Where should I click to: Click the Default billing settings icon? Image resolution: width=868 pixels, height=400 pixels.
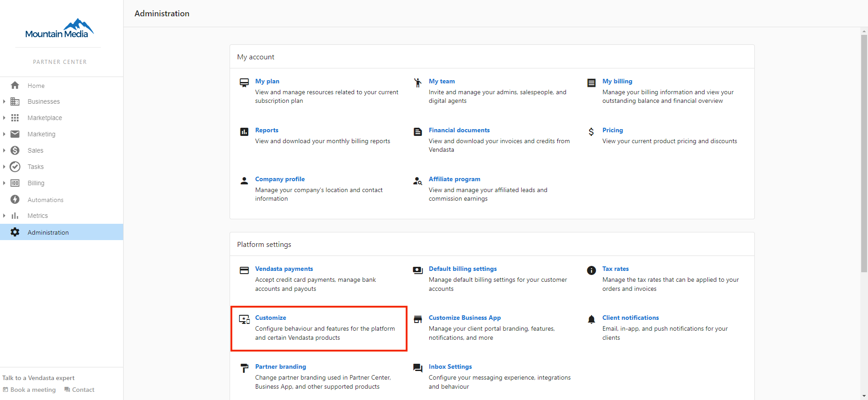417,270
